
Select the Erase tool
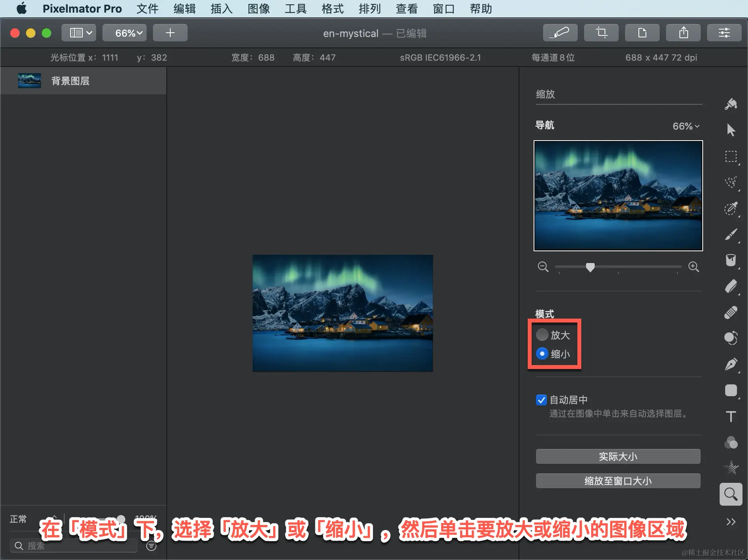731,286
